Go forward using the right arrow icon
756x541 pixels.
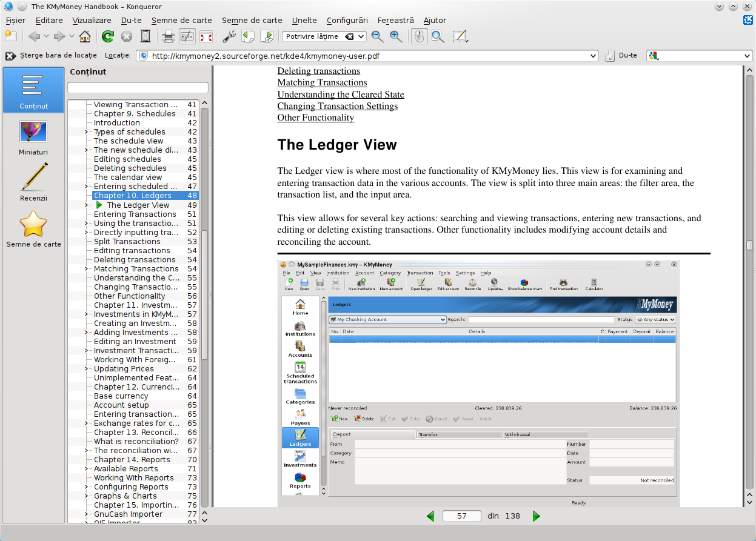click(x=59, y=36)
